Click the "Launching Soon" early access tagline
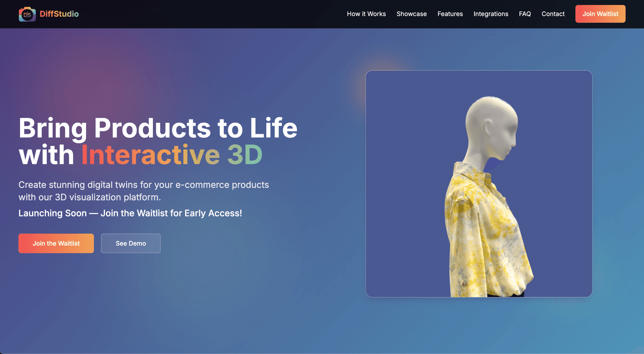The image size is (644, 354). [130, 213]
